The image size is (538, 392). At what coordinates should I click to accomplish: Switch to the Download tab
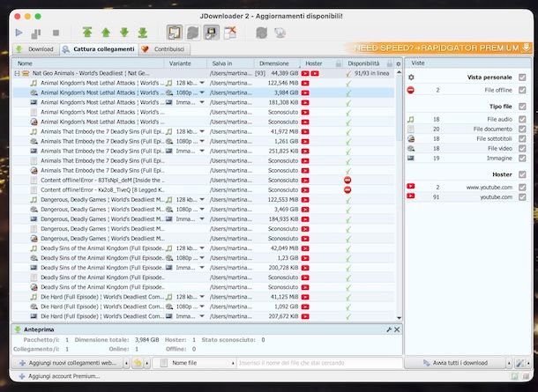tap(36, 49)
